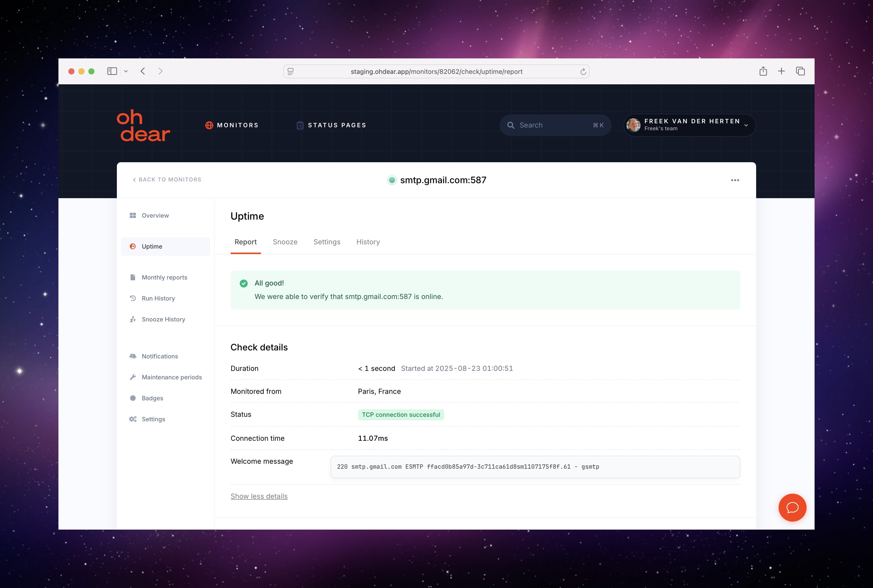This screenshot has height=588, width=873.
Task: Go back in Safari history
Action: pyautogui.click(x=143, y=71)
